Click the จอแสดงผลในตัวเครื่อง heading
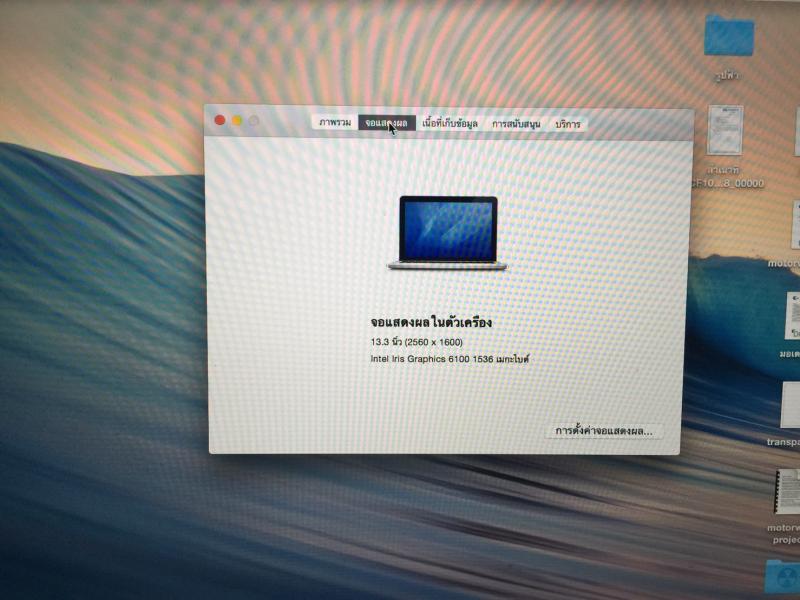Viewport: 800px width, 600px height. click(x=431, y=323)
